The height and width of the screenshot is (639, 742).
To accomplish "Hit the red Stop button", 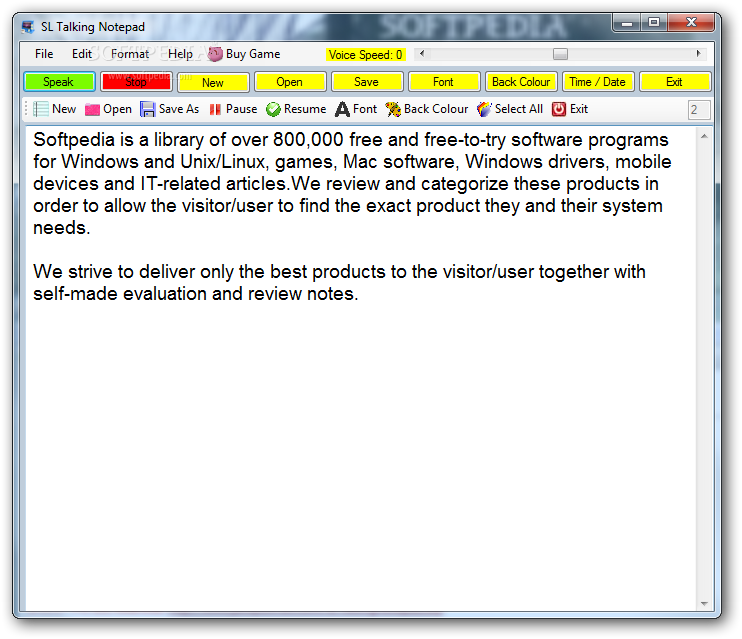I will [x=136, y=82].
